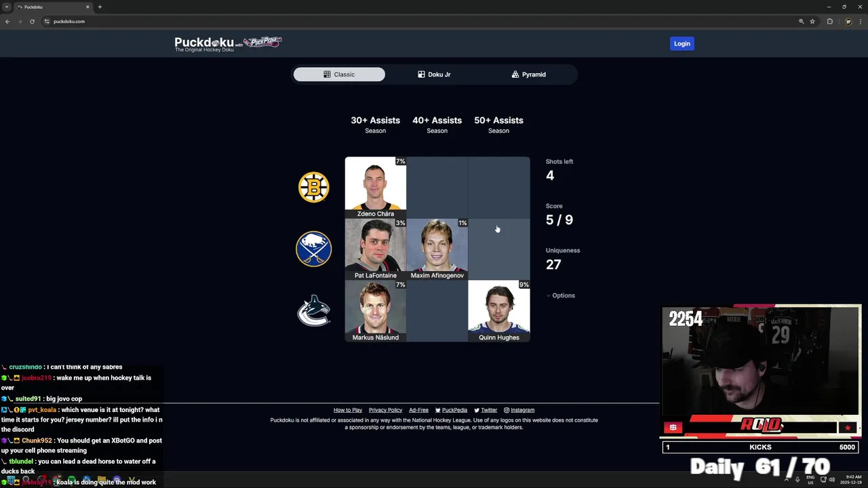Bookmark this page with star icon
Viewport: 868px width, 488px height.
(x=812, y=21)
